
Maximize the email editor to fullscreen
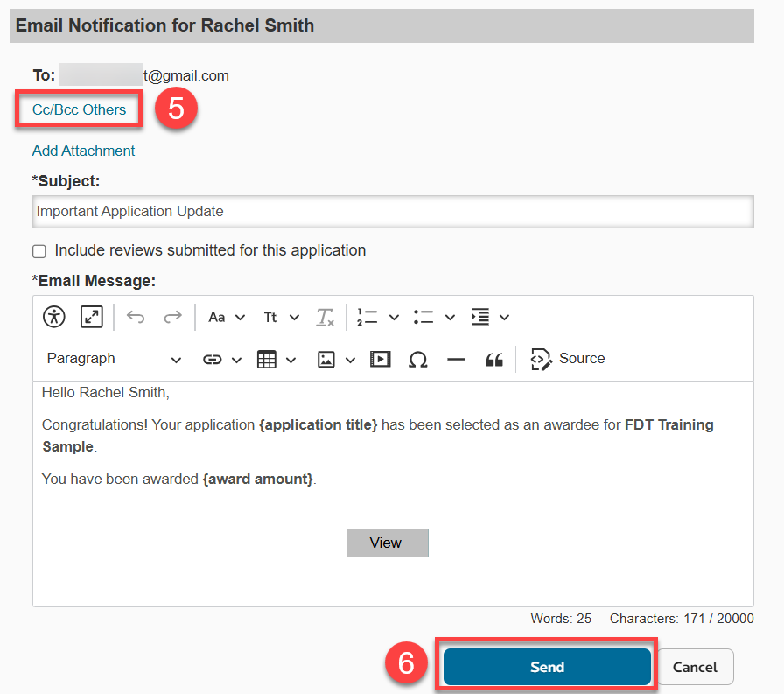[92, 317]
